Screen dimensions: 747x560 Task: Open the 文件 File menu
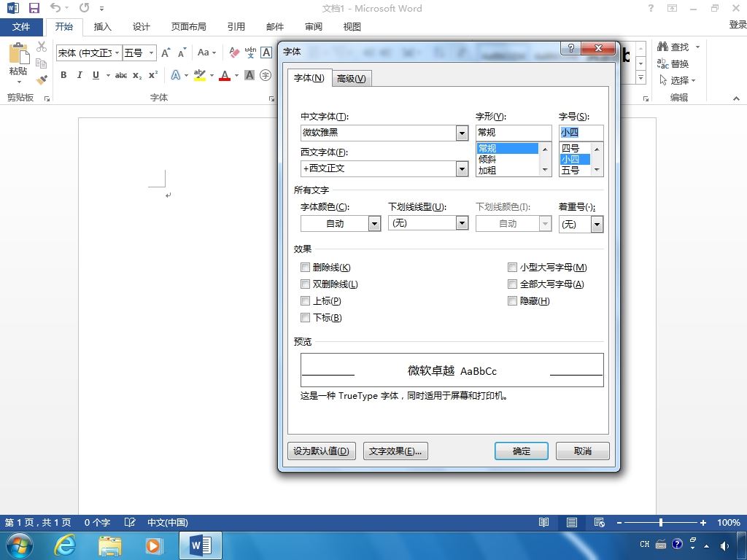pyautogui.click(x=21, y=27)
